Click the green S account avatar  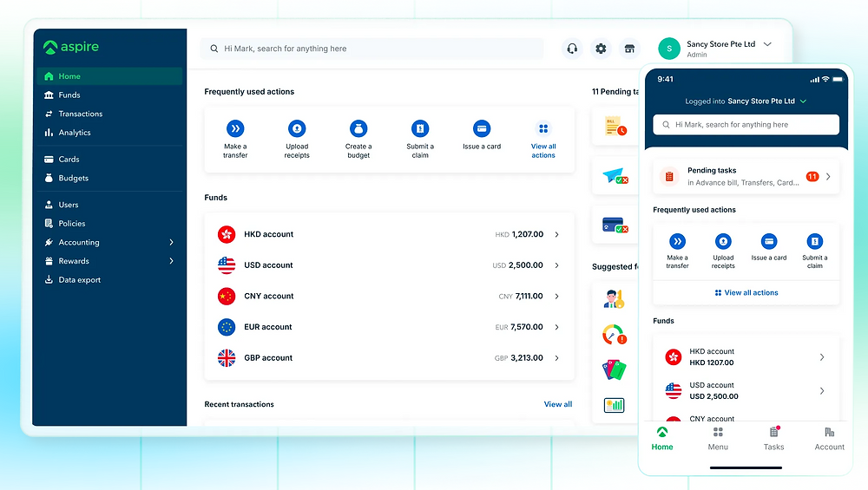pos(669,49)
